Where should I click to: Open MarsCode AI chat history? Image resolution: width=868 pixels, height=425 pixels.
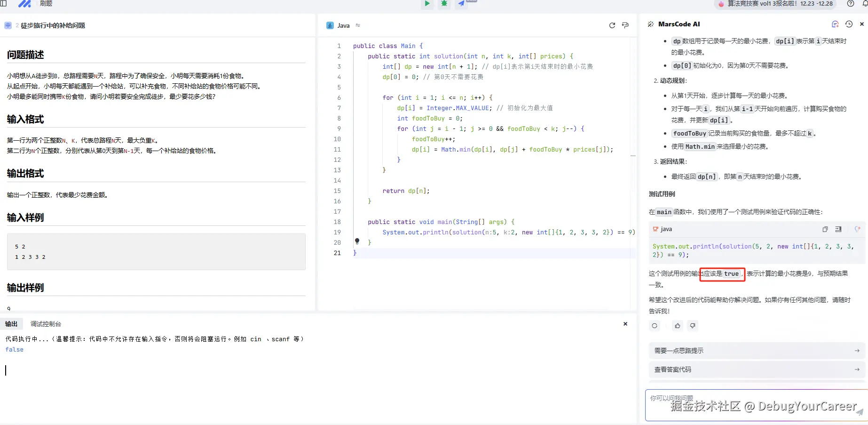coord(849,24)
